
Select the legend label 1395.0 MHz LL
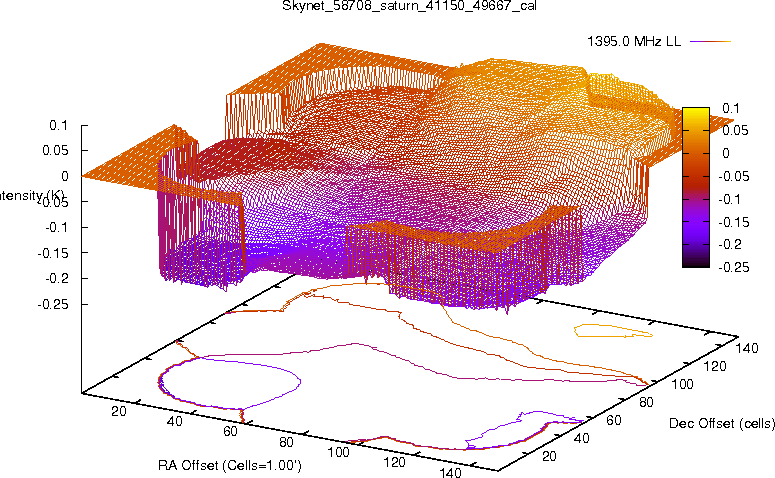(634, 41)
